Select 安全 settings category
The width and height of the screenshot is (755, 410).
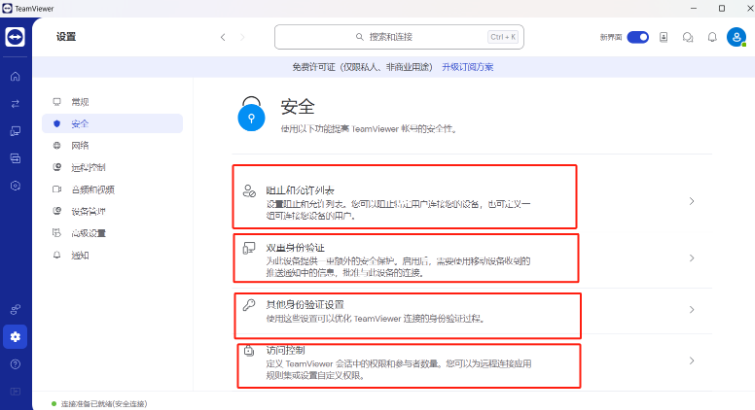tap(112, 124)
